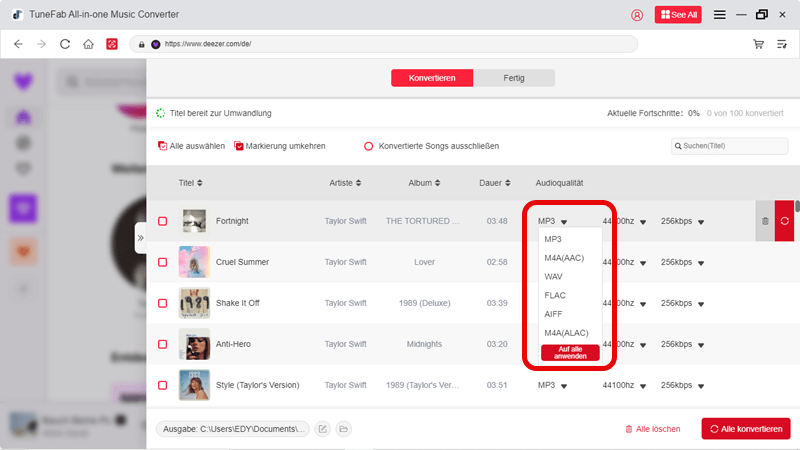This screenshot has width=800, height=450.
Task: Click the Fortnight album cover thumbnail
Action: 194,221
